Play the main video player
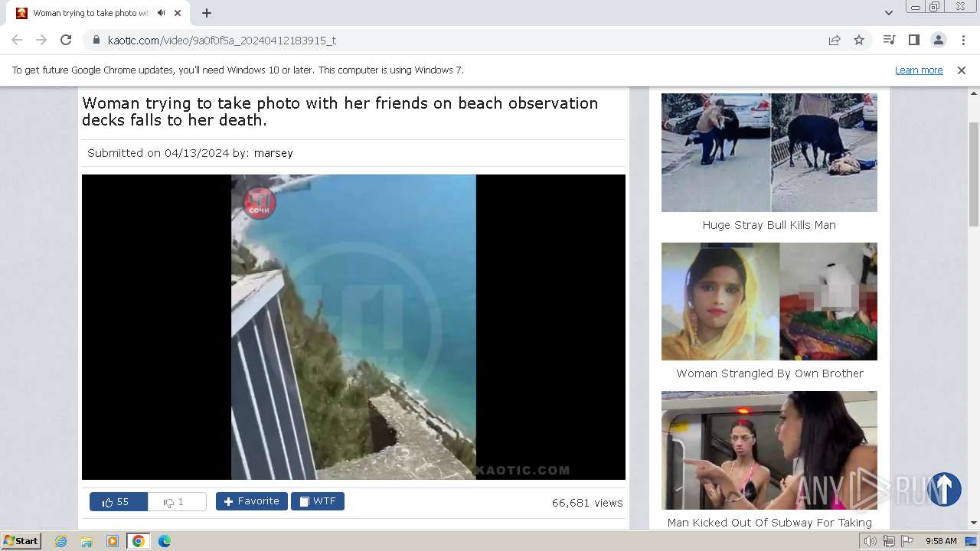The image size is (980, 551). [354, 327]
